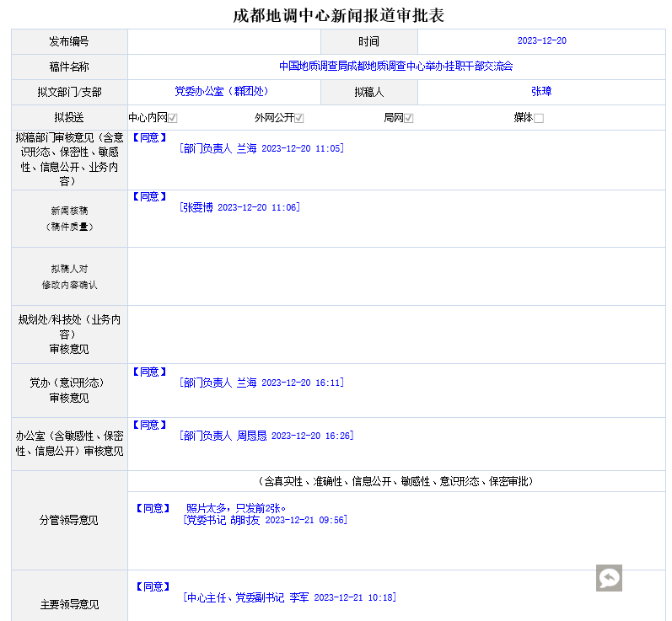The height and width of the screenshot is (621, 672).
Task: Select the department 党委办公室（群团处）
Action: [x=221, y=91]
